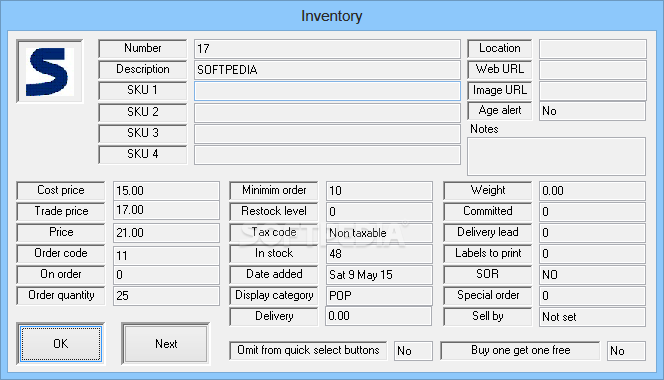The width and height of the screenshot is (664, 380).
Task: Edit Weight value 0.00
Action: pyautogui.click(x=592, y=191)
